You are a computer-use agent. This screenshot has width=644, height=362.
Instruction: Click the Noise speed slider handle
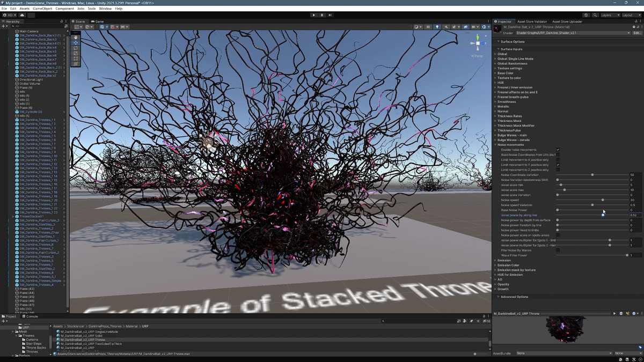(x=603, y=200)
